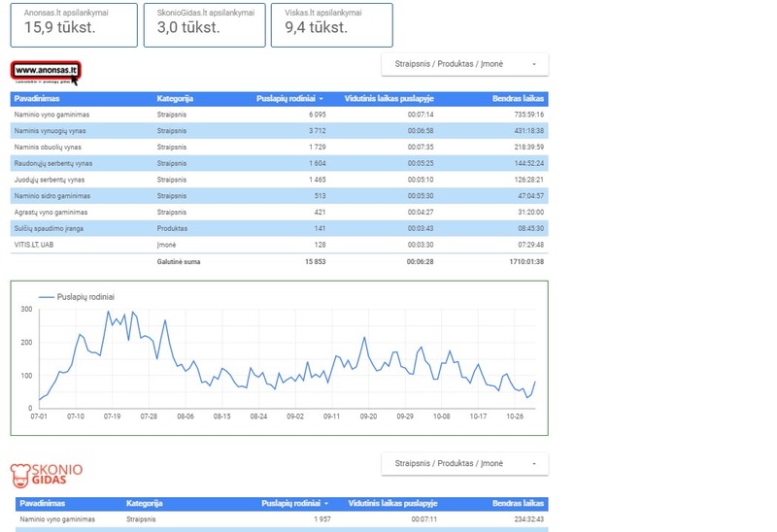Select row Naminis vynuogių vynas
This screenshot has height=532, width=777.
[279, 131]
